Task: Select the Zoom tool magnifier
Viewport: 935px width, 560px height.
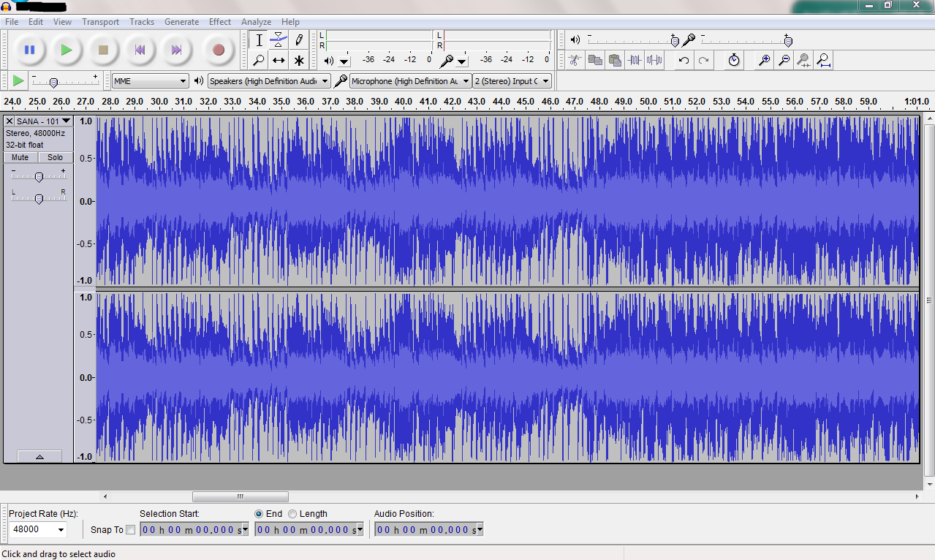Action: [258, 60]
